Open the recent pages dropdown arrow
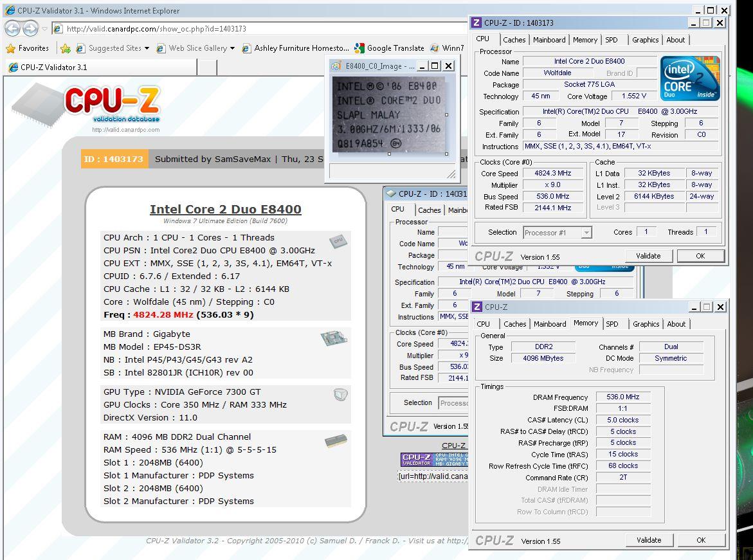Screen dimensions: 753x560 (44, 29)
